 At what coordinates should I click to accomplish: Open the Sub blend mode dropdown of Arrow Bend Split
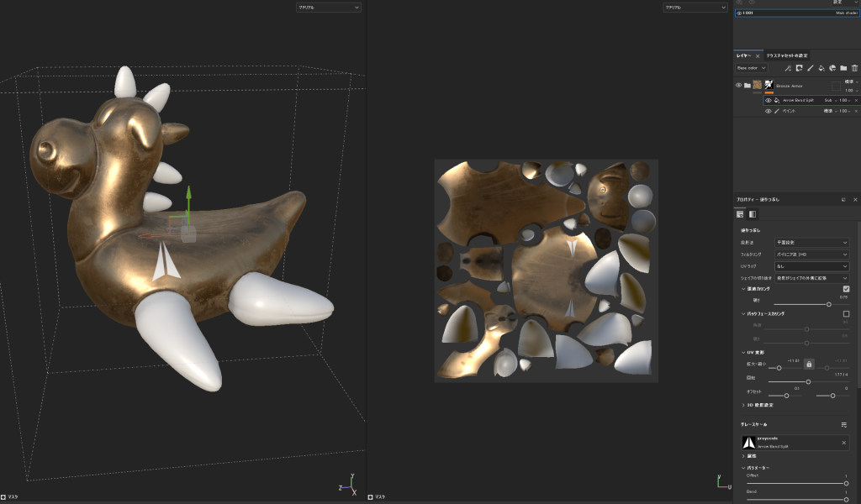(x=829, y=100)
